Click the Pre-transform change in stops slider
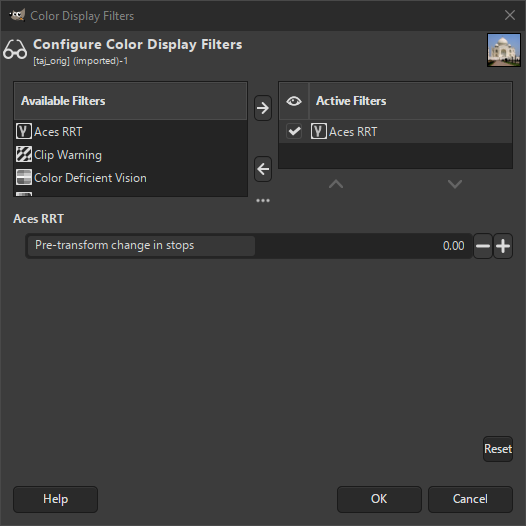The image size is (526, 526). click(249, 246)
